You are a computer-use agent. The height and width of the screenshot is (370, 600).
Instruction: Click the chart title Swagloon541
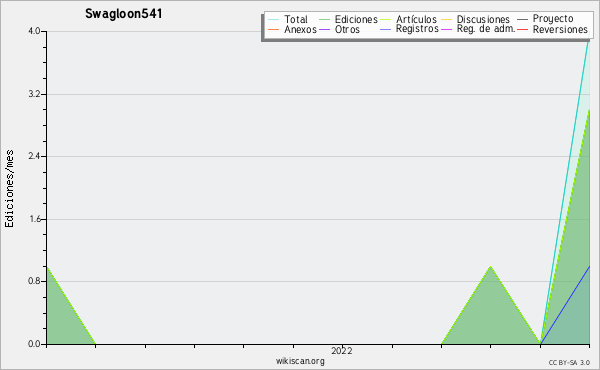click(x=124, y=14)
